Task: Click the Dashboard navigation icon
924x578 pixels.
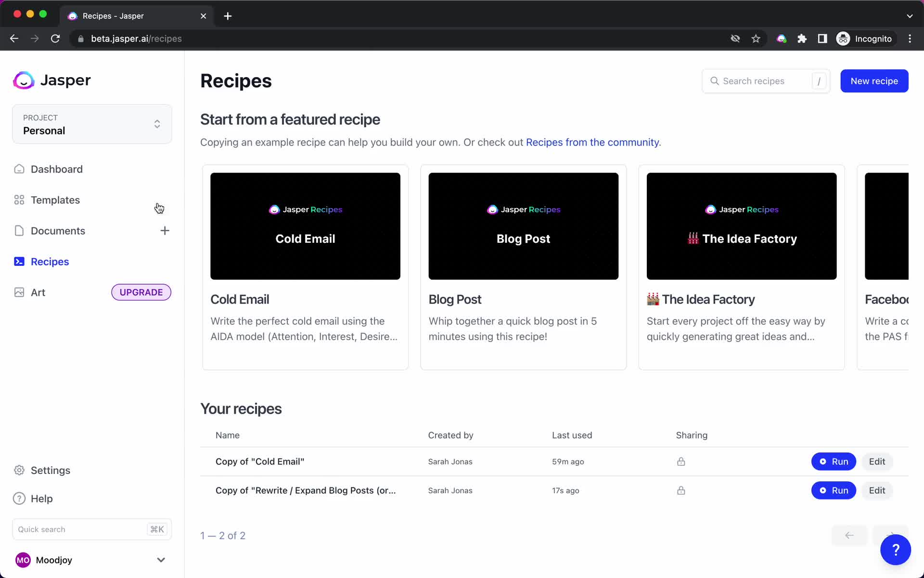Action: coord(19,169)
